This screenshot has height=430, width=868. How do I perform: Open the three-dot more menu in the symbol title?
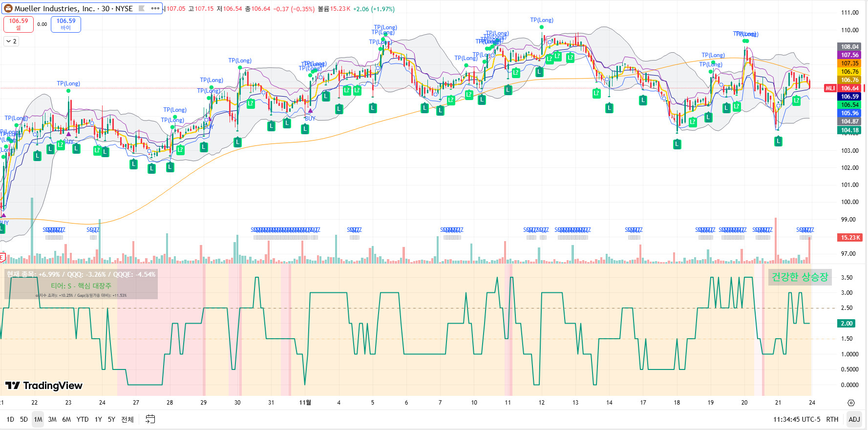(155, 8)
